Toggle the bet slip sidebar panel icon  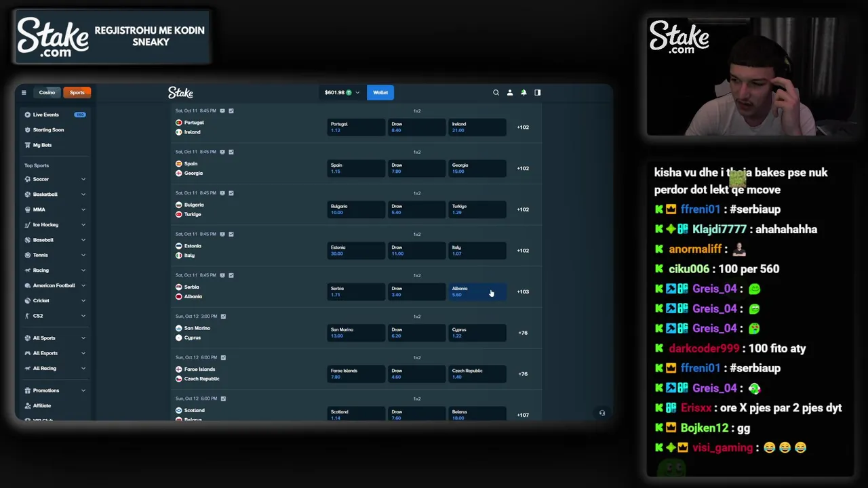coord(538,92)
